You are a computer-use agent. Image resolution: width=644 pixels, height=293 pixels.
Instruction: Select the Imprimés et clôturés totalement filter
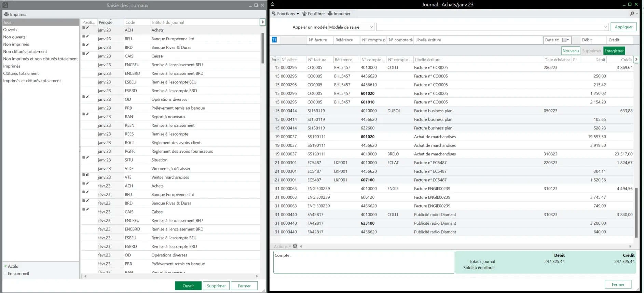[x=32, y=81]
